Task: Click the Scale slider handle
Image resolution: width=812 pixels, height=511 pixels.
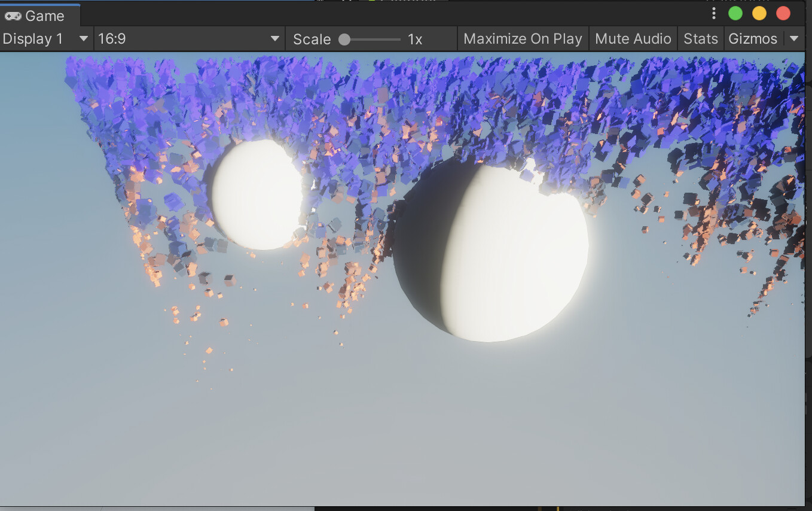Action: click(x=345, y=38)
